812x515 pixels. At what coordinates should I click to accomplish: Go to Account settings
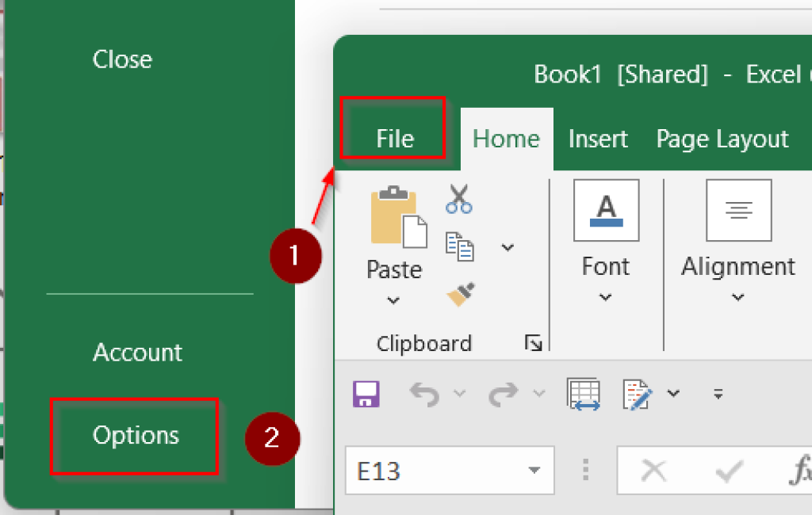click(137, 353)
